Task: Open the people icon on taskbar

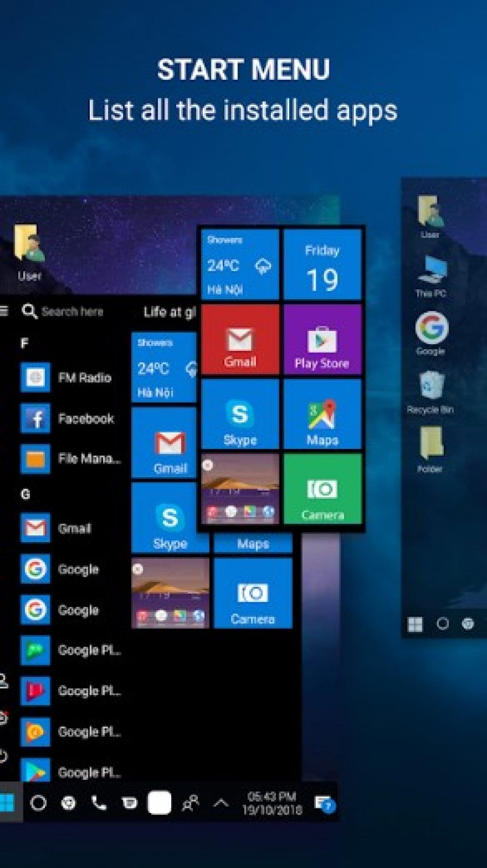Action: (190, 802)
